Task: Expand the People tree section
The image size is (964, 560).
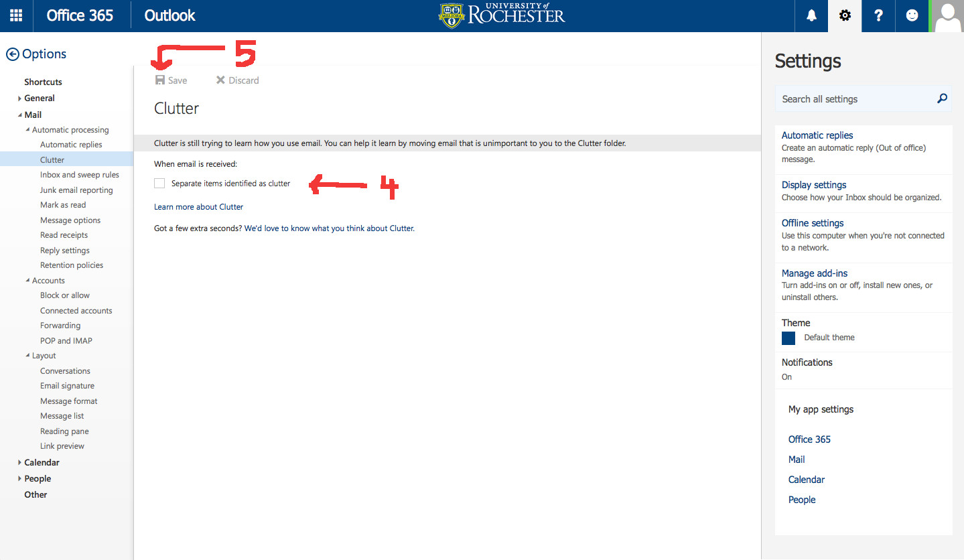Action: click(x=20, y=479)
